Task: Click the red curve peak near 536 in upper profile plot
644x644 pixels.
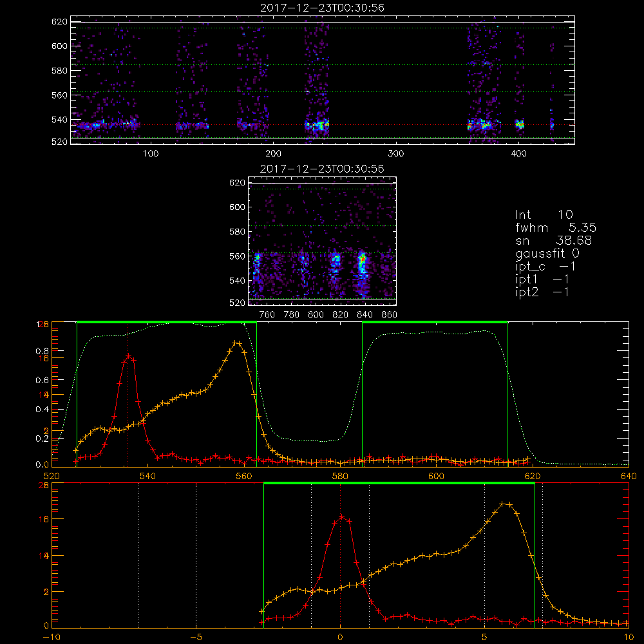Action: coord(128,355)
